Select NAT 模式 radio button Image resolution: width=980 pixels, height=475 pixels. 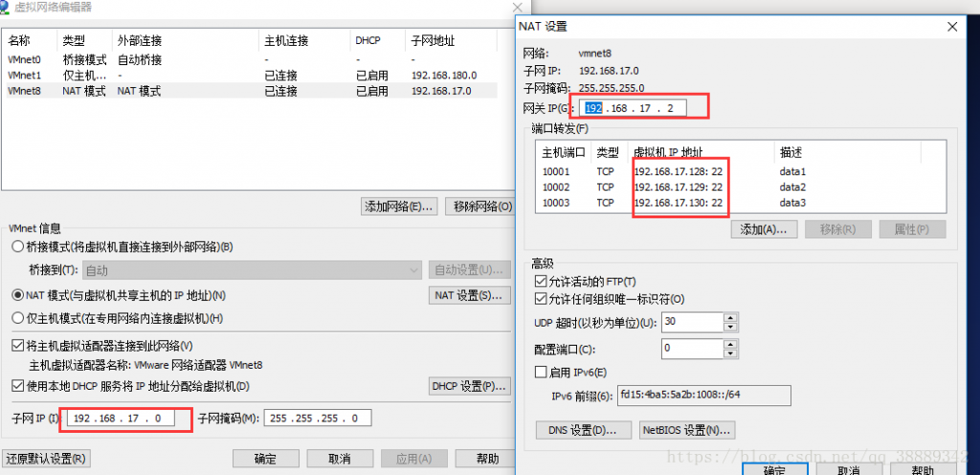[x=18, y=294]
